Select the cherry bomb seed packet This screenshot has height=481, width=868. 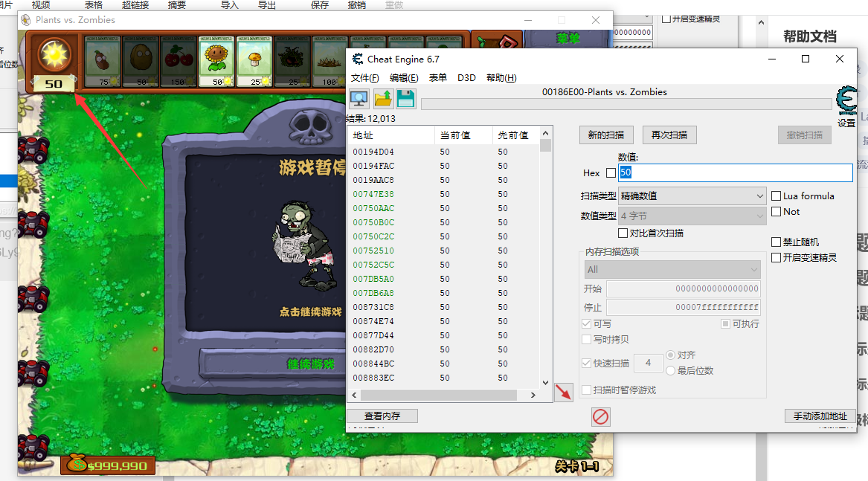pyautogui.click(x=179, y=61)
